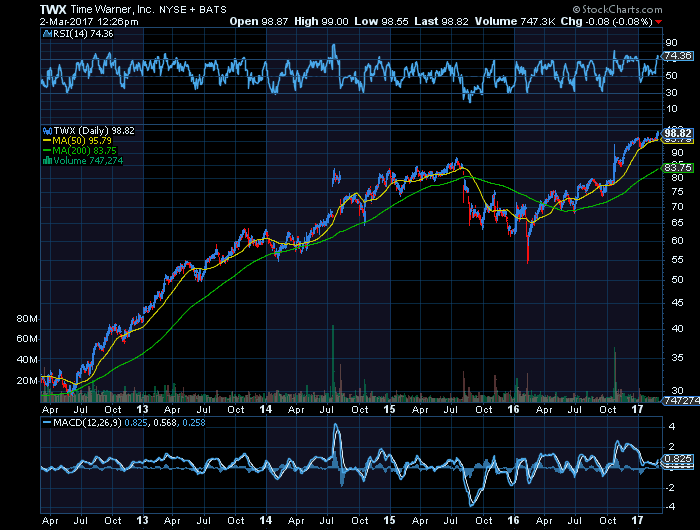Screen dimensions: 700x530
Task: Select the Open 98.87 value
Action: 258,21
